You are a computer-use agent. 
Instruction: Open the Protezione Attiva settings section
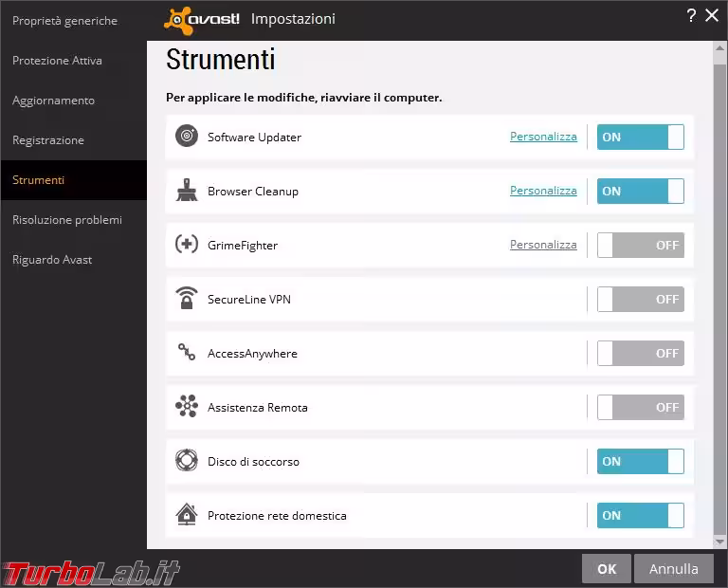point(57,61)
